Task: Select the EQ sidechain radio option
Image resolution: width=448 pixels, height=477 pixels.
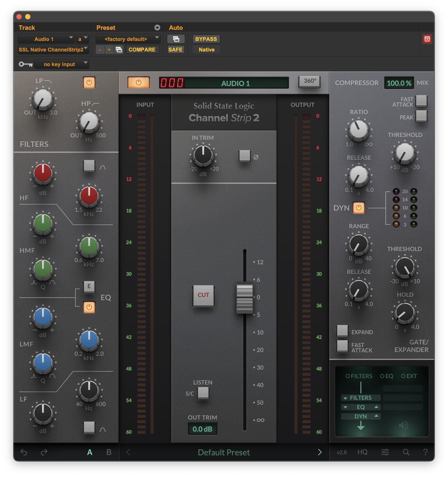Action: coord(382,376)
